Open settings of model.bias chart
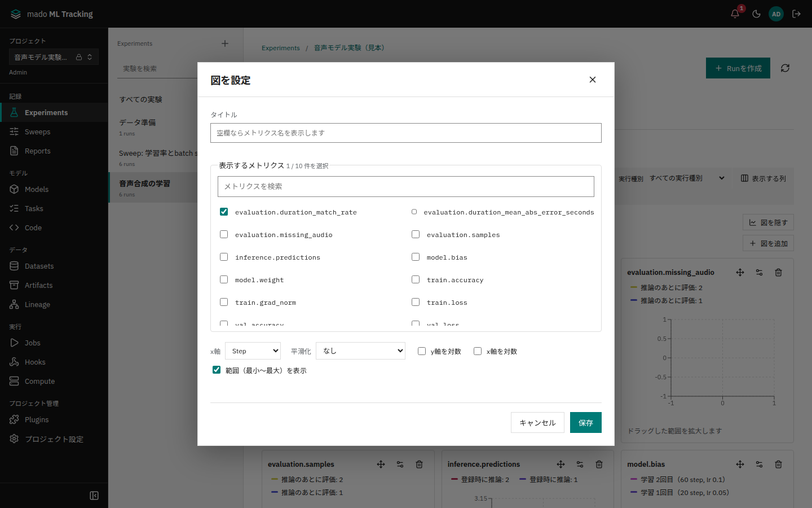This screenshot has height=508, width=812. [760, 465]
